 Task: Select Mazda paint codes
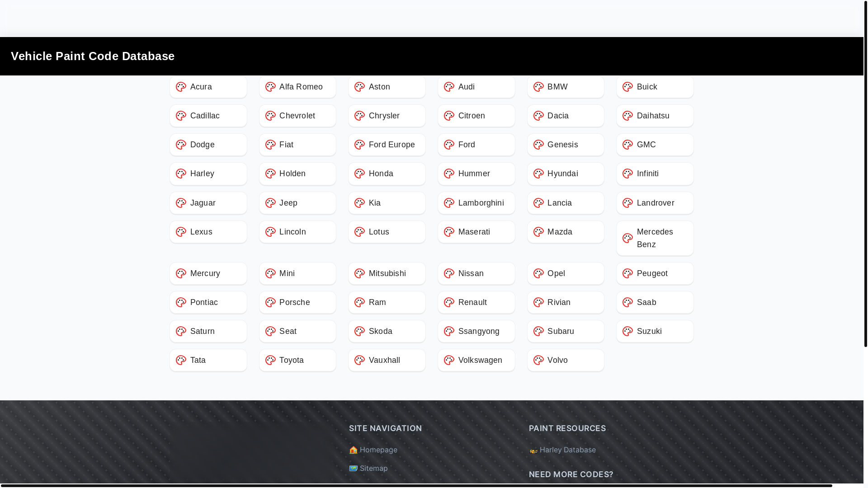(x=566, y=232)
